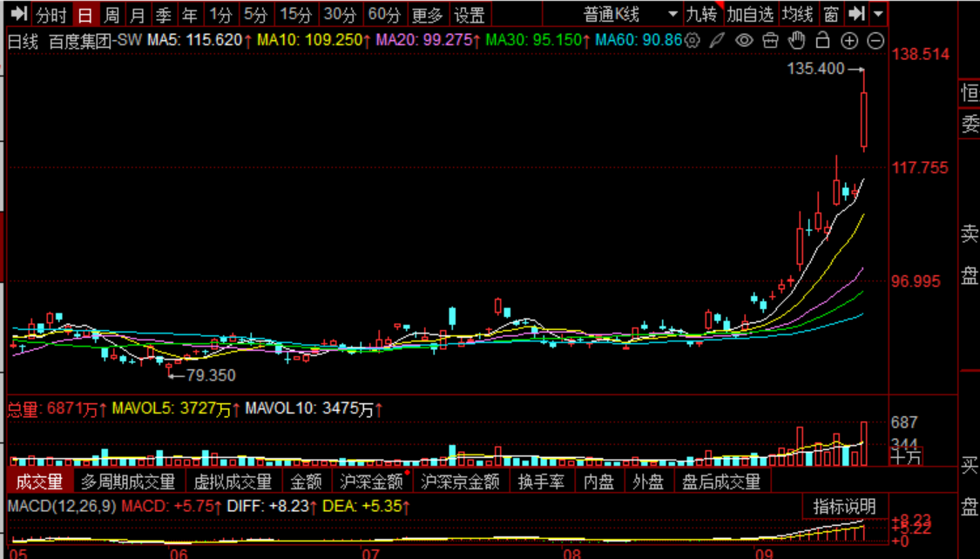Select the 年 yearly period tab
Image resolution: width=980 pixels, height=559 pixels.
click(189, 14)
